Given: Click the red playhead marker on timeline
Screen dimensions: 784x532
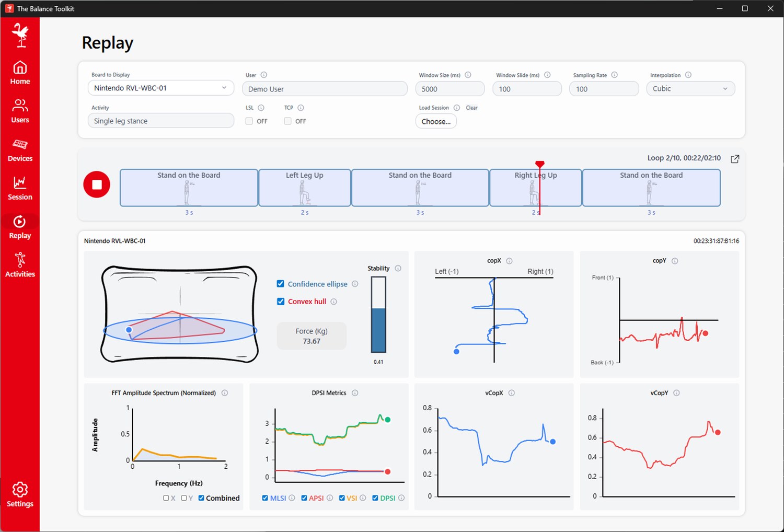Looking at the screenshot, I should point(540,165).
